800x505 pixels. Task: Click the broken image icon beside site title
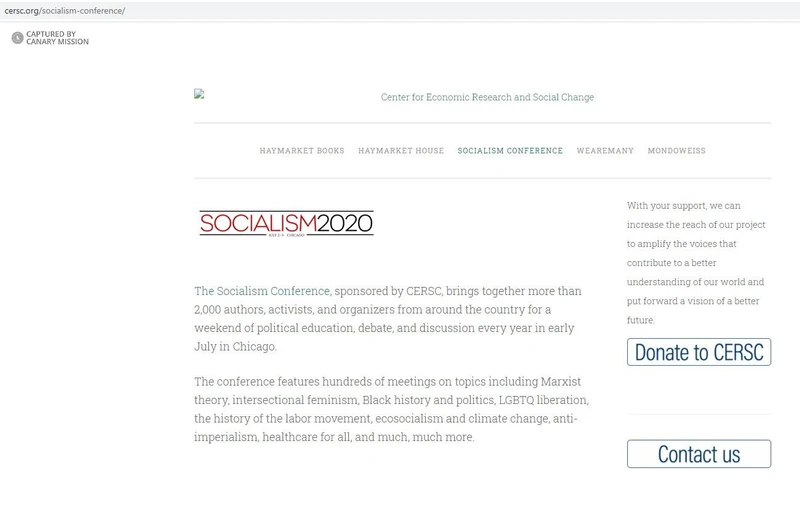(199, 93)
